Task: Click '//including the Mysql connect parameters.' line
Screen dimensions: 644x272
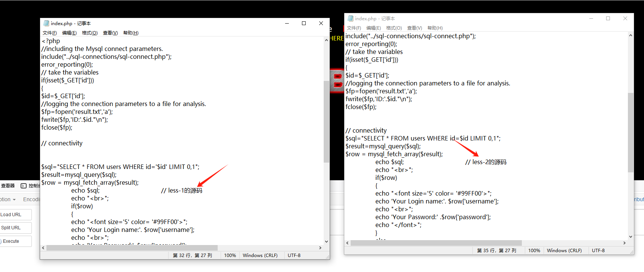Action: click(x=102, y=49)
